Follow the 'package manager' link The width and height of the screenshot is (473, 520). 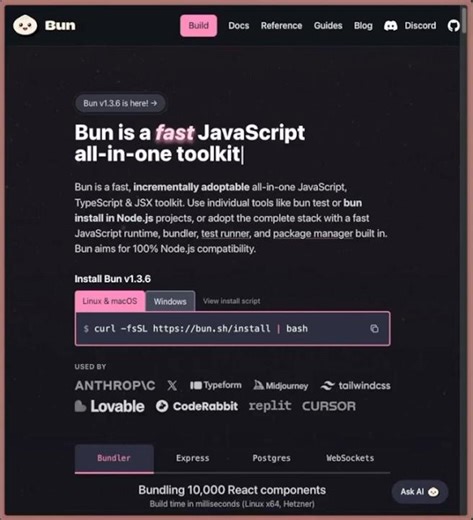pos(313,234)
